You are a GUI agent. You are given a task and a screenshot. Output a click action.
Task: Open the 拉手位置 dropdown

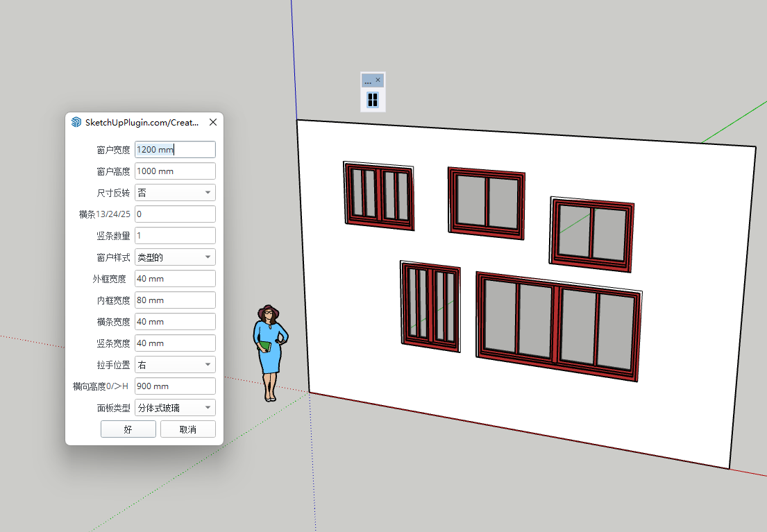click(x=175, y=365)
